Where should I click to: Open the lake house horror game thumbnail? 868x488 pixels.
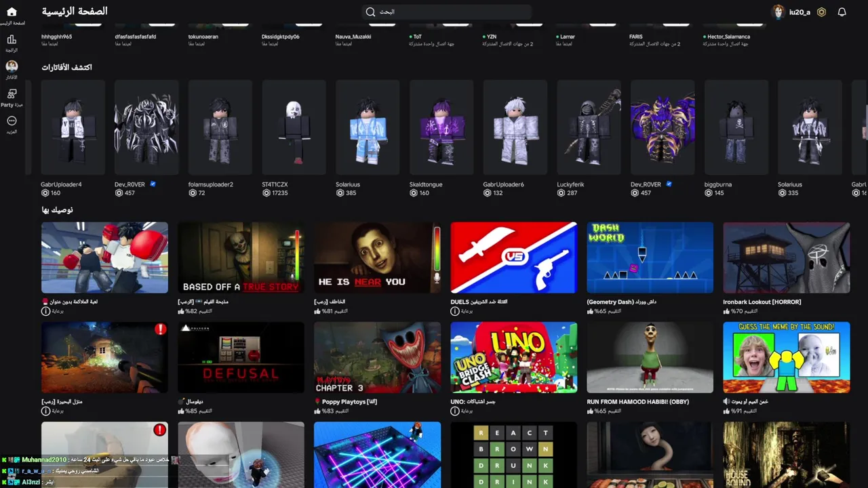(x=104, y=357)
